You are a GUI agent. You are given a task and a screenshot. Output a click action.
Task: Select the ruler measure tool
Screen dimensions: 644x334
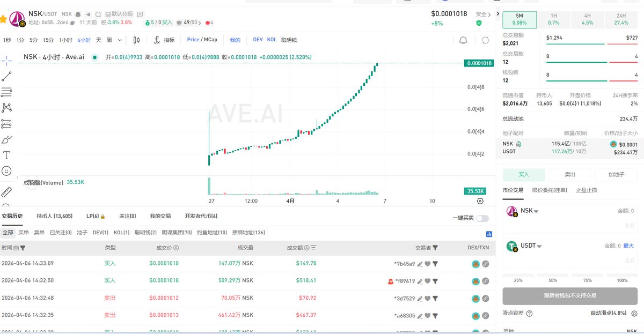(6, 192)
